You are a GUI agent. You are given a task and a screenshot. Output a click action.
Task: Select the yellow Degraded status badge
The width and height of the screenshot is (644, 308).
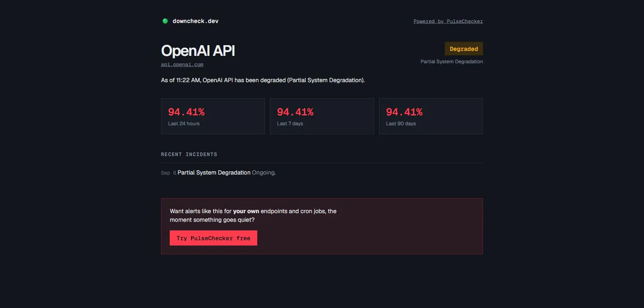464,49
